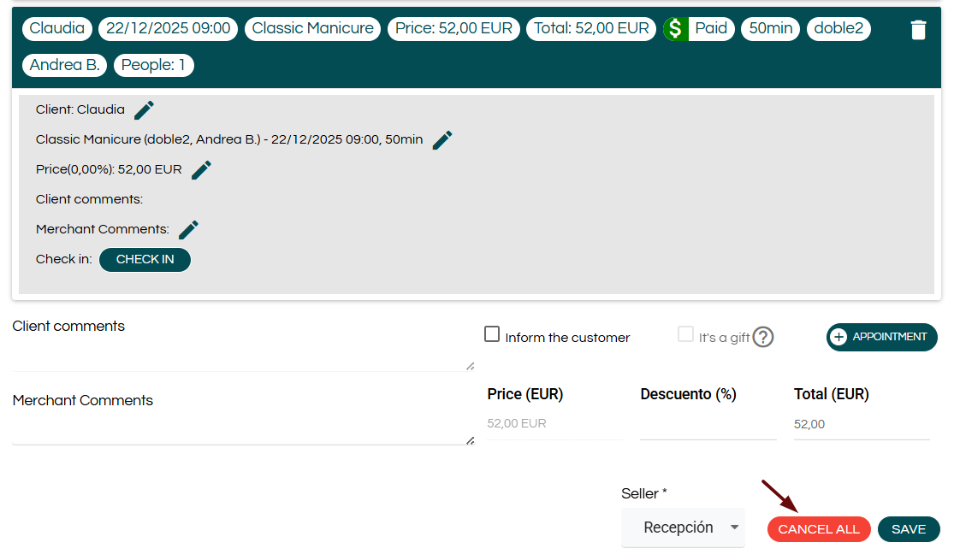This screenshot has width=954, height=560.
Task: Save the booking changes
Action: click(909, 529)
